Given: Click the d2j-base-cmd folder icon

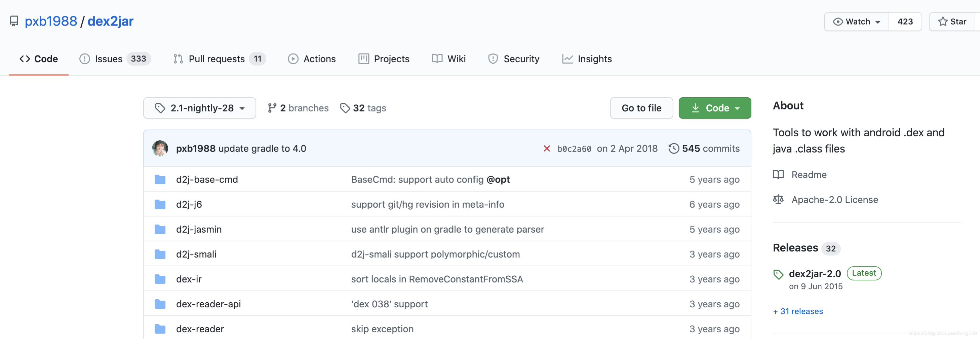Looking at the screenshot, I should (160, 179).
